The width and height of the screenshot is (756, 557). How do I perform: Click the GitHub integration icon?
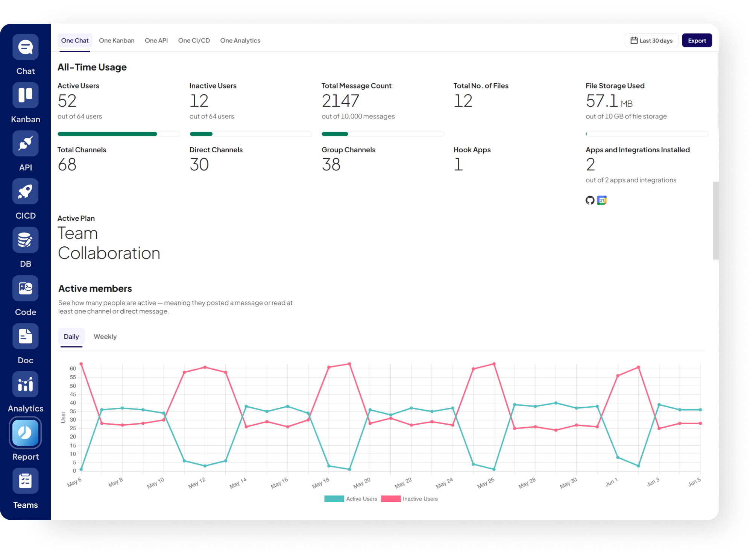tap(590, 200)
